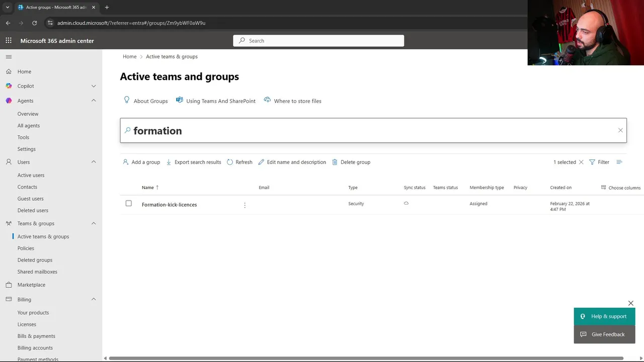The height and width of the screenshot is (362, 644).
Task: Click the Users person icon in sidebar
Action: click(x=9, y=162)
